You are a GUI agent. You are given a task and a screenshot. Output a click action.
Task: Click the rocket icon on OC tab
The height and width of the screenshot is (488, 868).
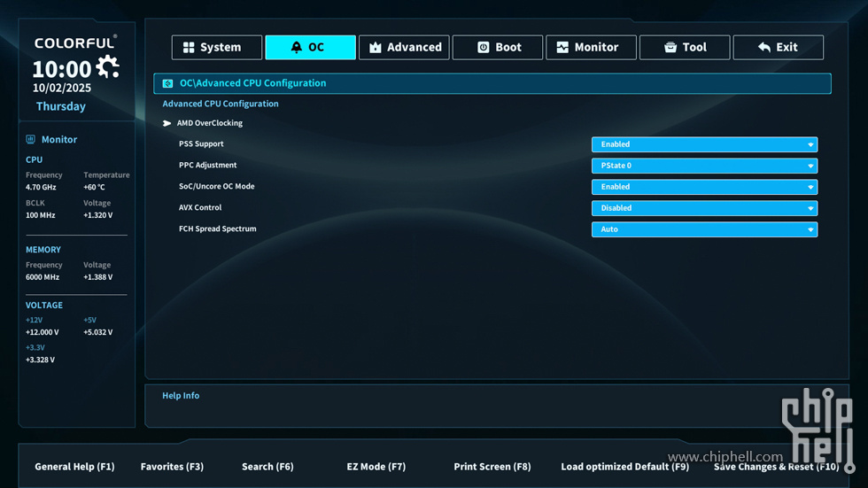click(297, 47)
